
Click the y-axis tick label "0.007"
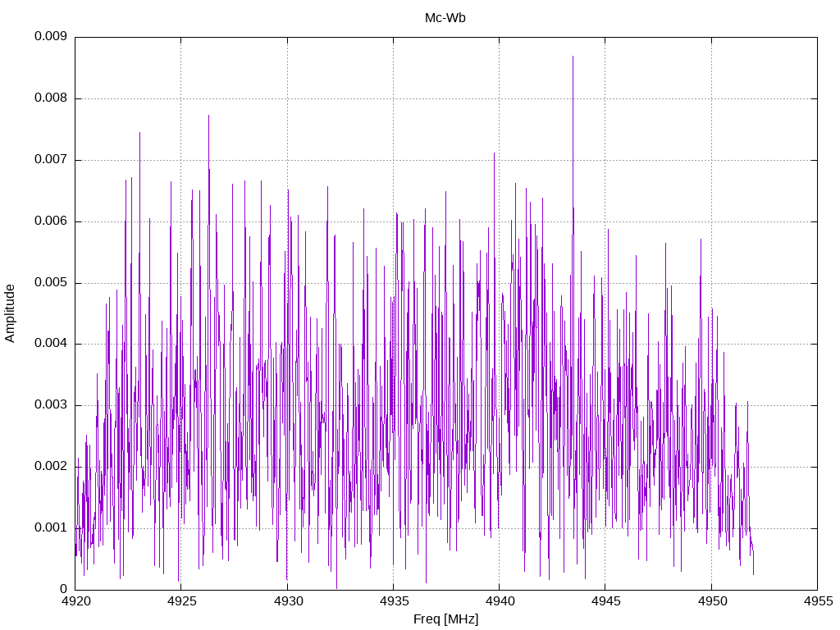click(51, 160)
